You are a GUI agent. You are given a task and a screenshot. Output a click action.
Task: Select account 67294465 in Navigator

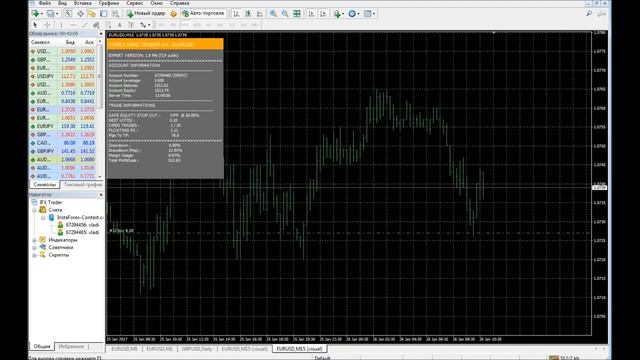tap(82, 232)
